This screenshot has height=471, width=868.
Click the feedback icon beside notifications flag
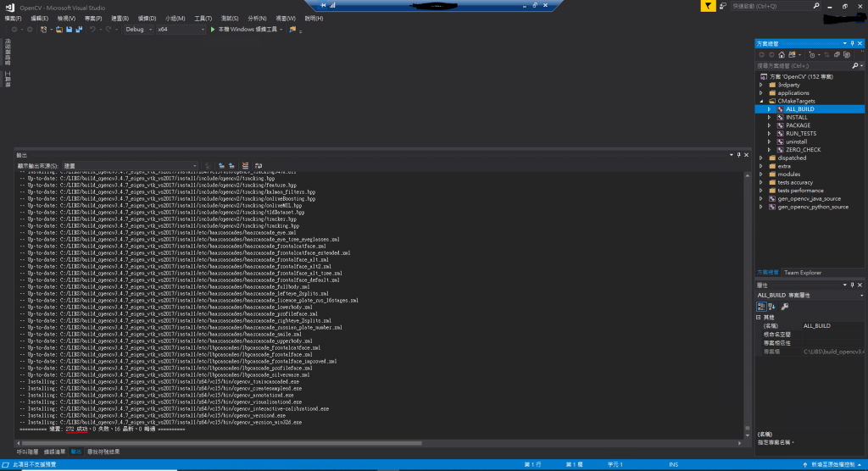tap(722, 6)
